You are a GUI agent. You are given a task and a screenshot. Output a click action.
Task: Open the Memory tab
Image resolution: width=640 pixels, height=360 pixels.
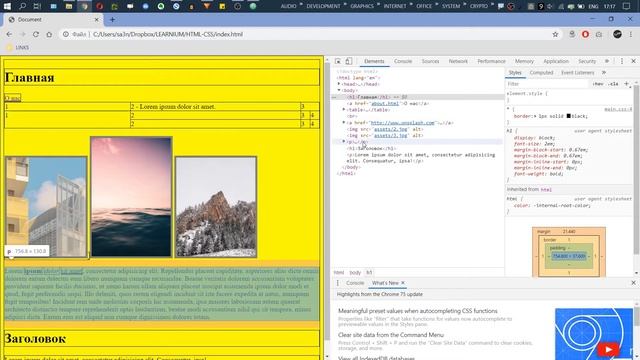click(524, 61)
